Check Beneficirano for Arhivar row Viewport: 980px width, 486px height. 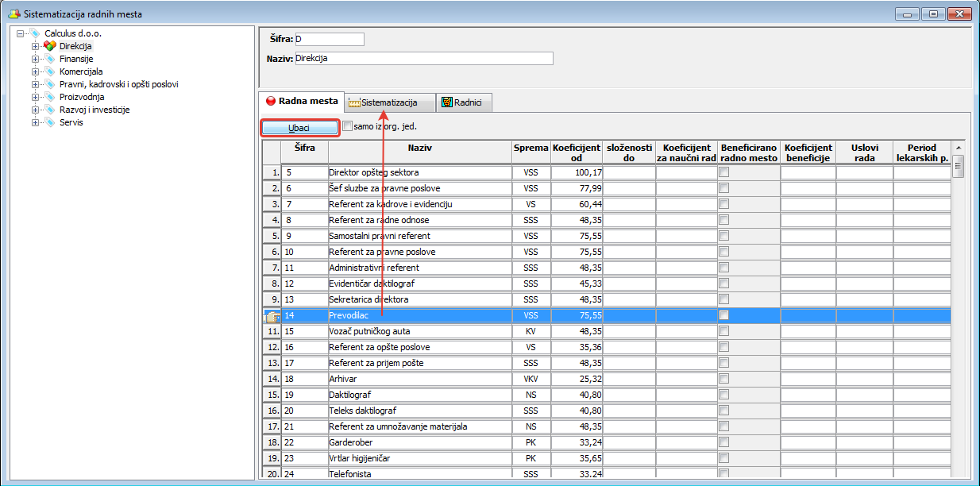(723, 379)
